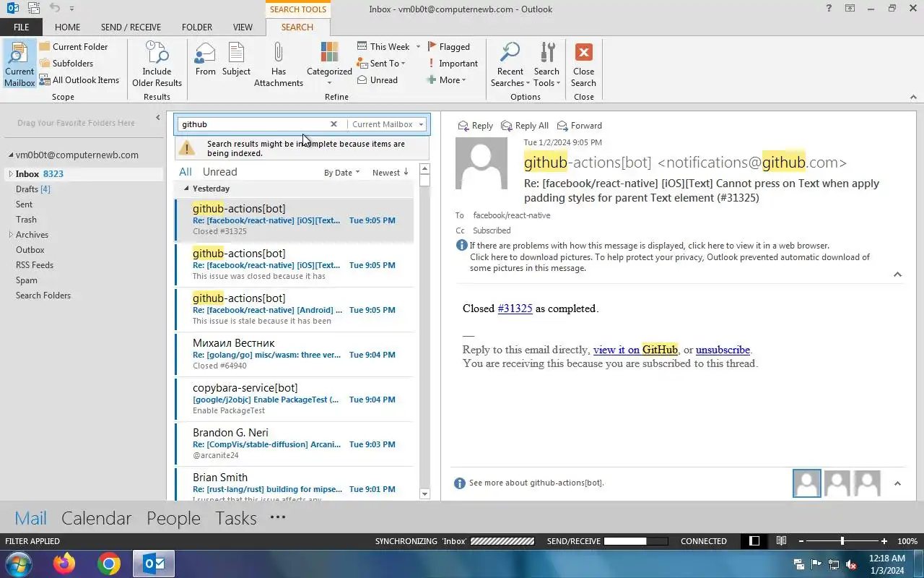This screenshot has height=578, width=924.
Task: Click Reply in reading pane
Action: 476,126
